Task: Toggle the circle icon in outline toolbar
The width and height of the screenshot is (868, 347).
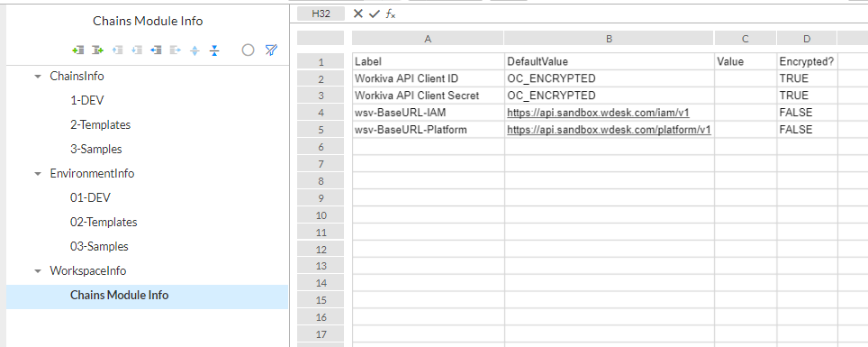Action: click(248, 50)
